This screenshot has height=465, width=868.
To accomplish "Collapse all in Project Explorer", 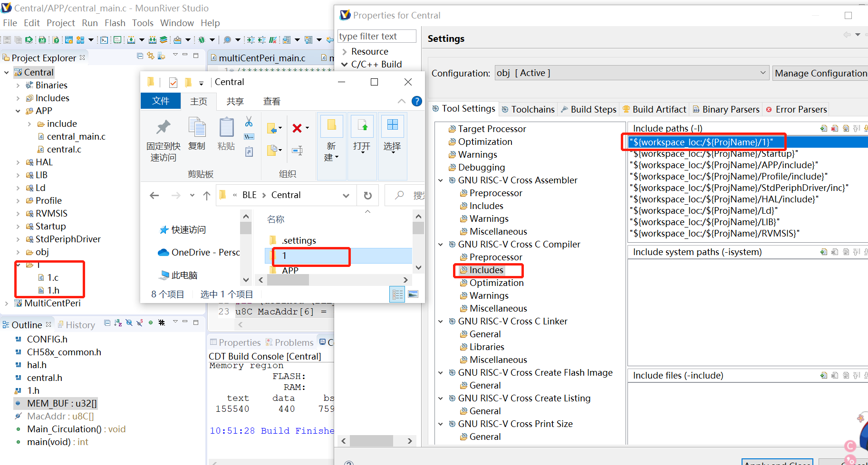I will (140, 56).
